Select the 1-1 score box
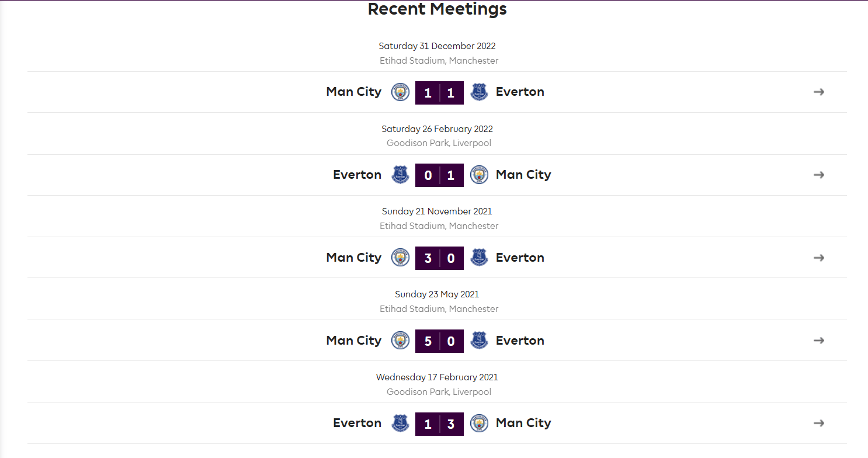This screenshot has height=458, width=868. tap(439, 93)
